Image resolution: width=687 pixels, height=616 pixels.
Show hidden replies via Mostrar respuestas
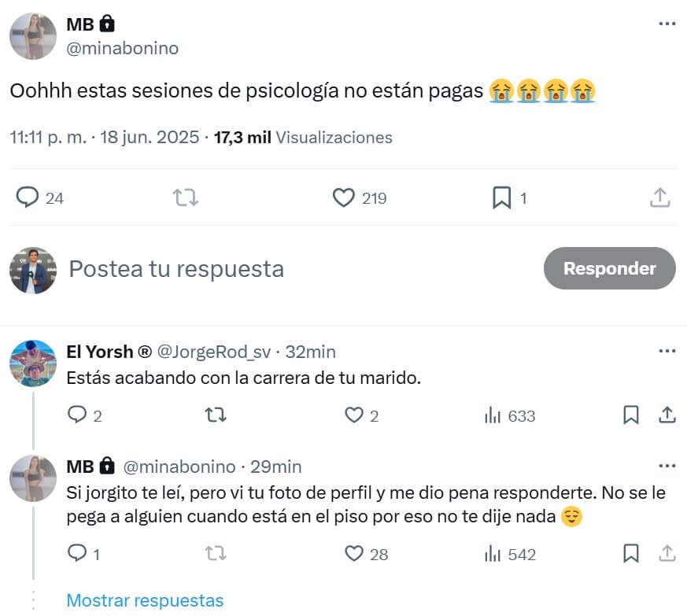pyautogui.click(x=146, y=600)
